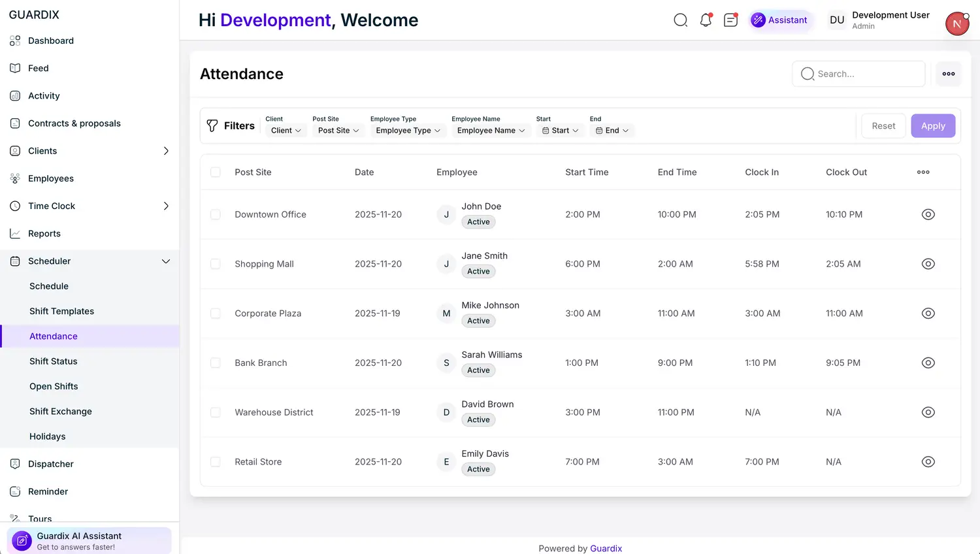
Task: Open the Dashboard menu item
Action: tap(51, 41)
